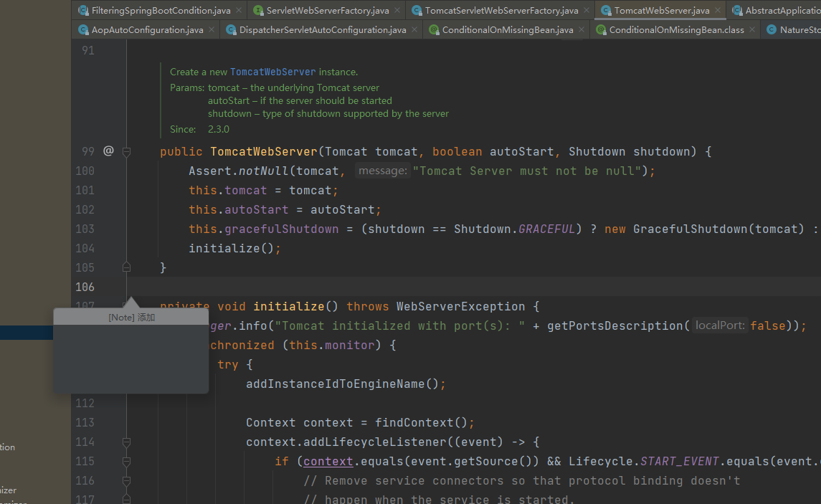Click 'Since: 2.3.0' in the doc comment
821x504 pixels.
pos(199,129)
